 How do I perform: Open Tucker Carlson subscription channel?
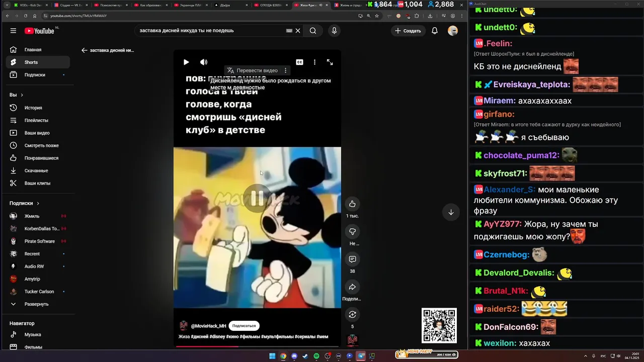coord(38,292)
